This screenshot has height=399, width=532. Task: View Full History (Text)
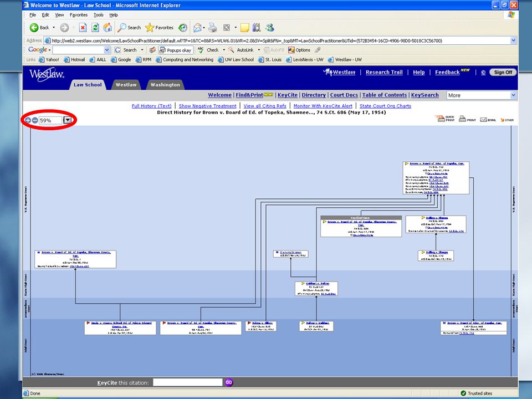pos(152,106)
